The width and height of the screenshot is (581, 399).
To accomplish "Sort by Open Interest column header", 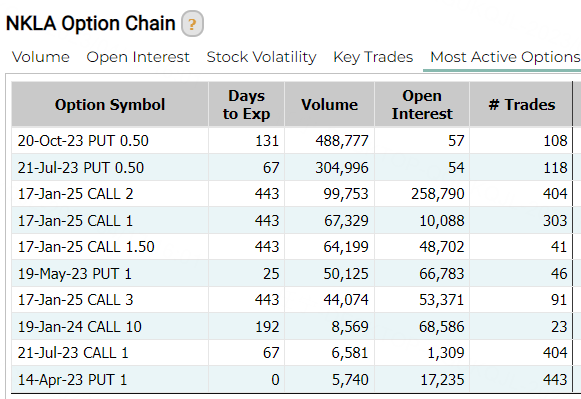I will 422,104.
